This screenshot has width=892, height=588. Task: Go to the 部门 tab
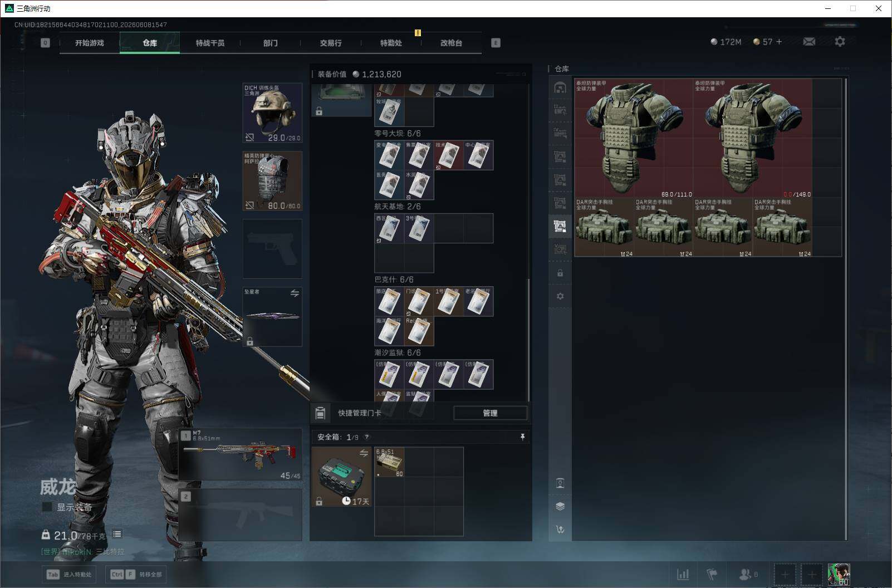tap(270, 43)
